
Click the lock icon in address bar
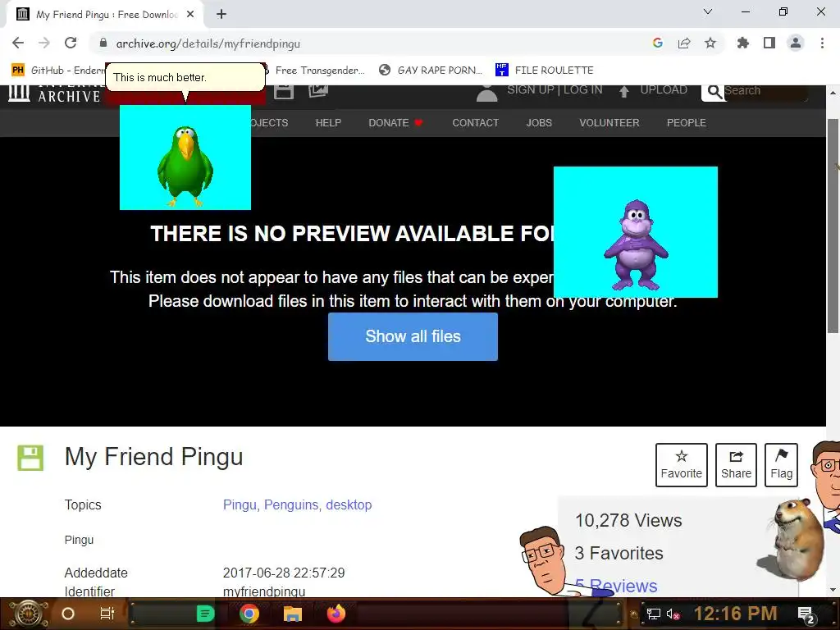[103, 43]
